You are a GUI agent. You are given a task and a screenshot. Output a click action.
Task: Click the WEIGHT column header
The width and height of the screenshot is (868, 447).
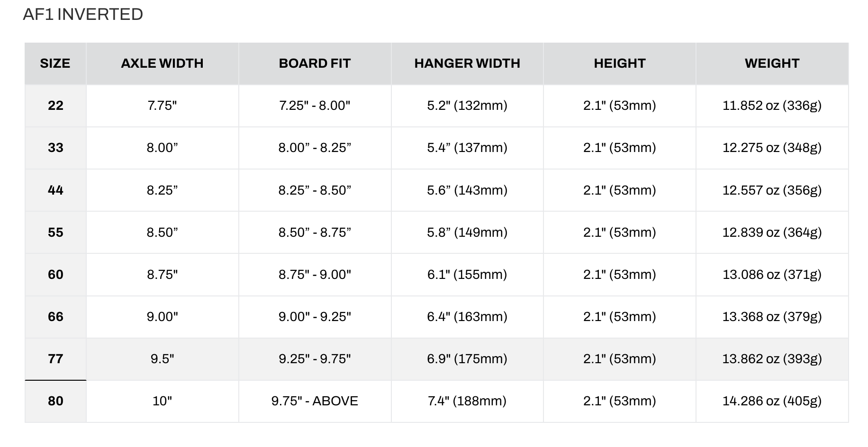tap(772, 63)
